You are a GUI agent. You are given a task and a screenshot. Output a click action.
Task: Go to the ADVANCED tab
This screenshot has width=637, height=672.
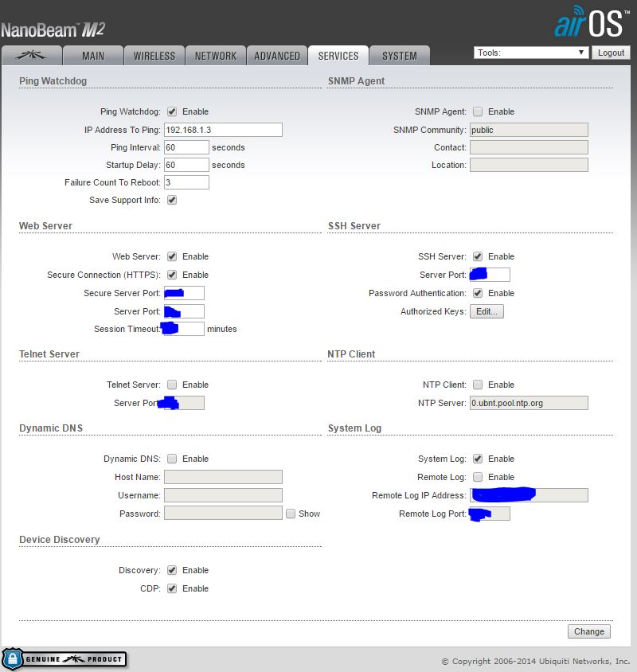click(277, 56)
